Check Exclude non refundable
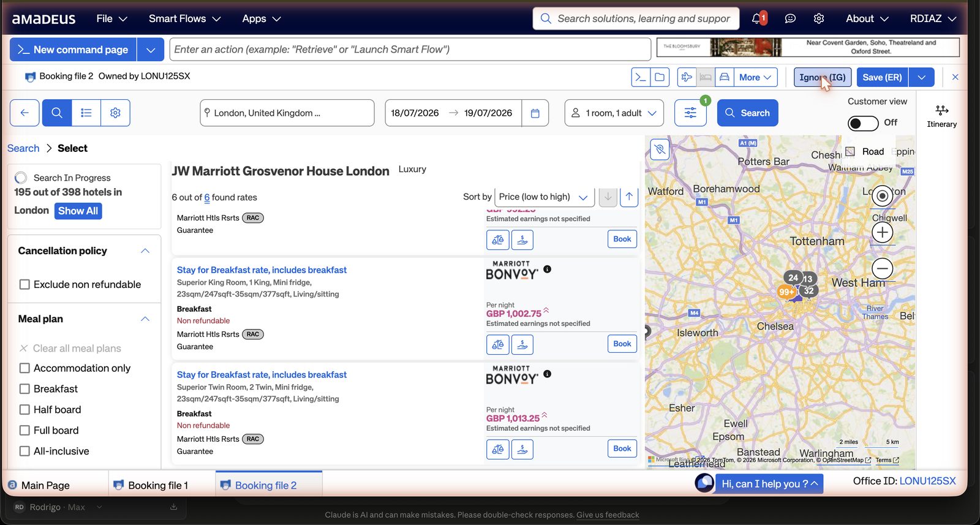This screenshot has height=525, width=980. pyautogui.click(x=24, y=284)
